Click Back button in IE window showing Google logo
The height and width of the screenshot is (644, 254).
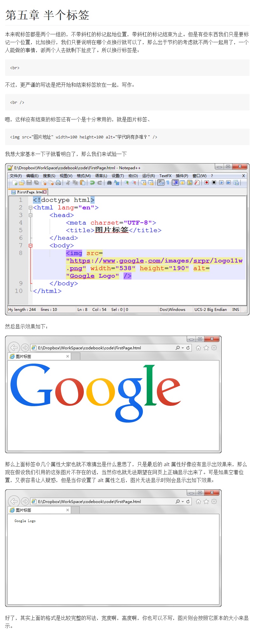click(x=14, y=347)
